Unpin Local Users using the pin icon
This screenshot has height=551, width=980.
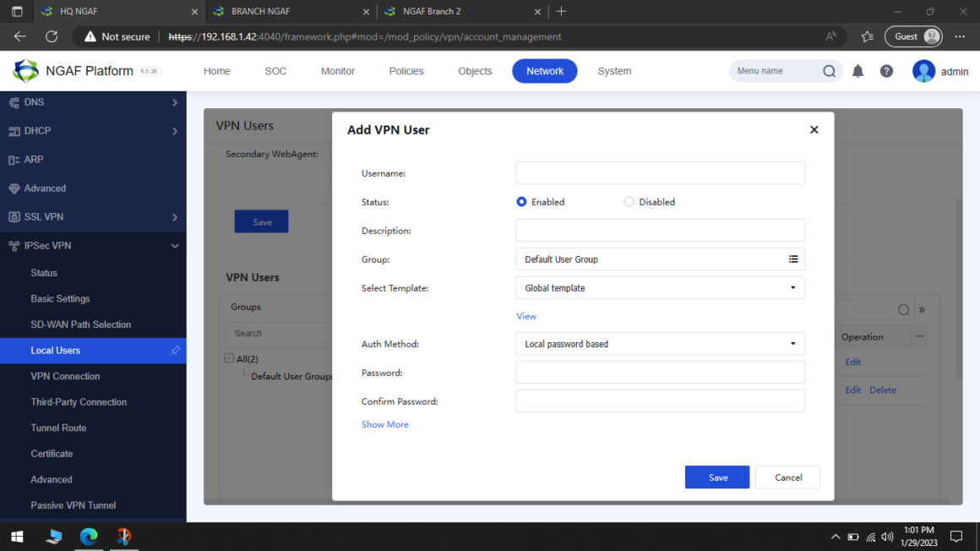[175, 350]
